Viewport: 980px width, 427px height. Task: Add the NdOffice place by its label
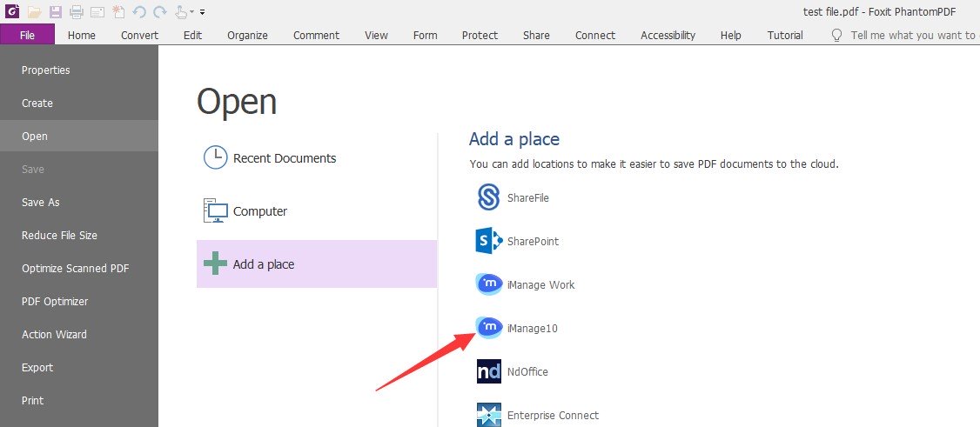527,371
